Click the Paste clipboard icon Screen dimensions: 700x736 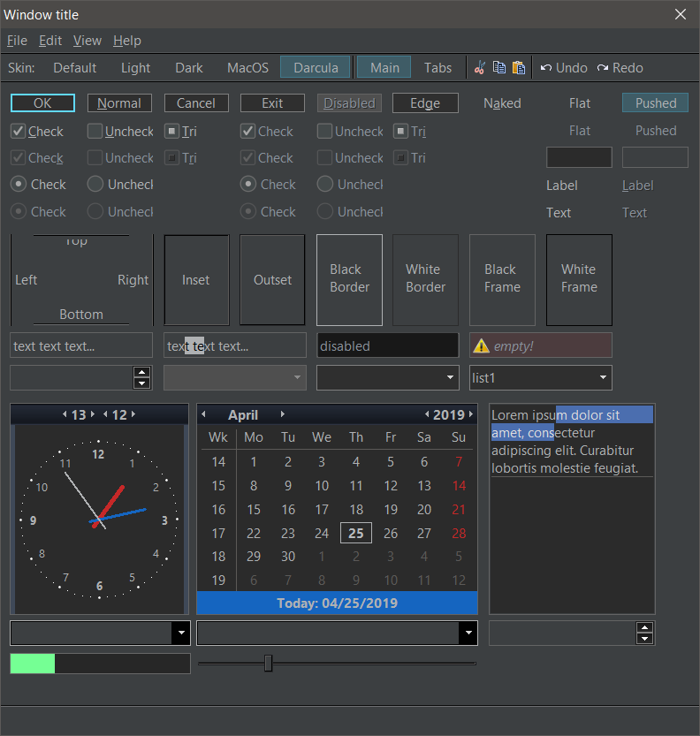[519, 68]
